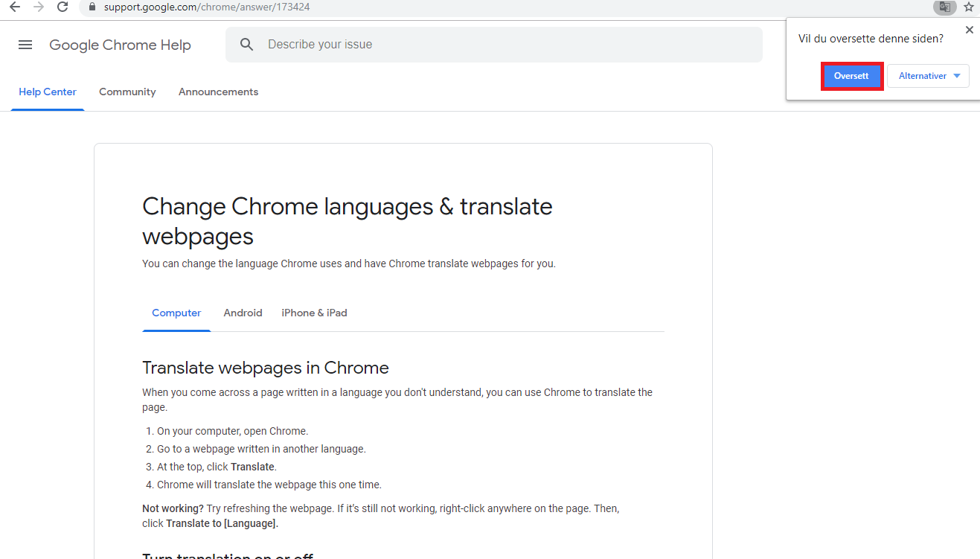Click the address bar URL
The image size is (980, 559).
tap(207, 7)
